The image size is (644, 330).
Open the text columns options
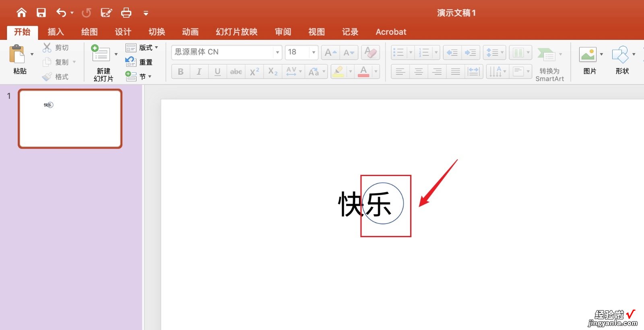(521, 52)
